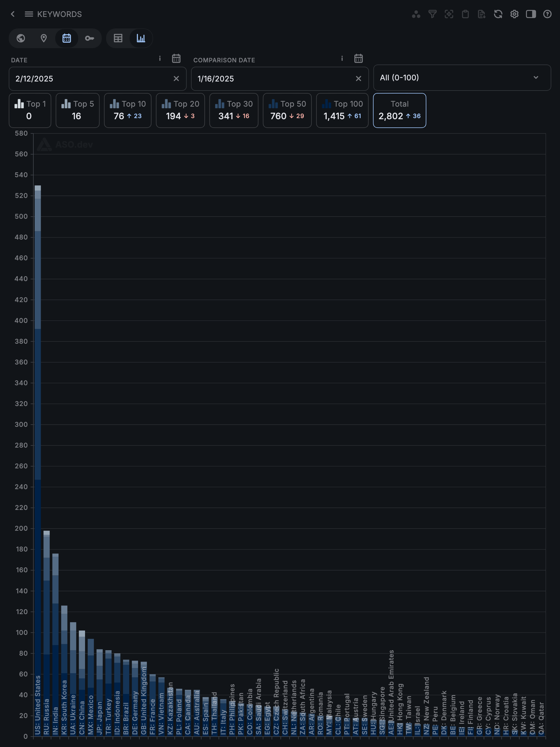
Task: Expand the All (0-100) dropdown
Action: point(462,78)
